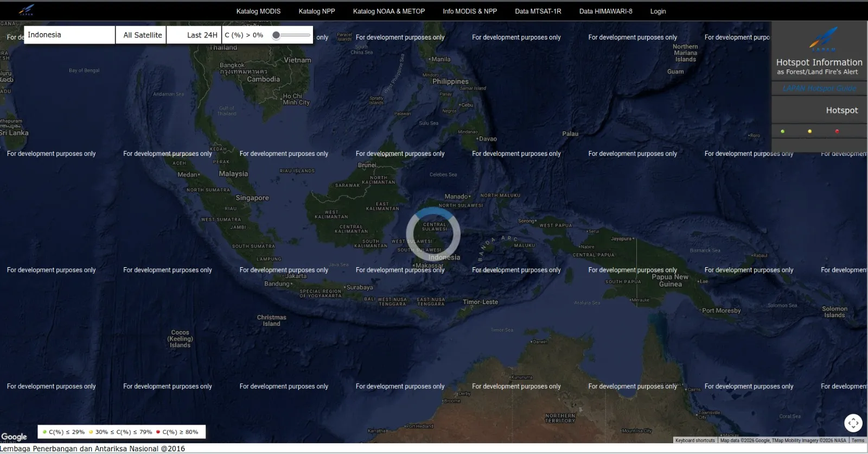868x454 pixels.
Task: Open the Katalog MODIS menu
Action: [x=258, y=11]
